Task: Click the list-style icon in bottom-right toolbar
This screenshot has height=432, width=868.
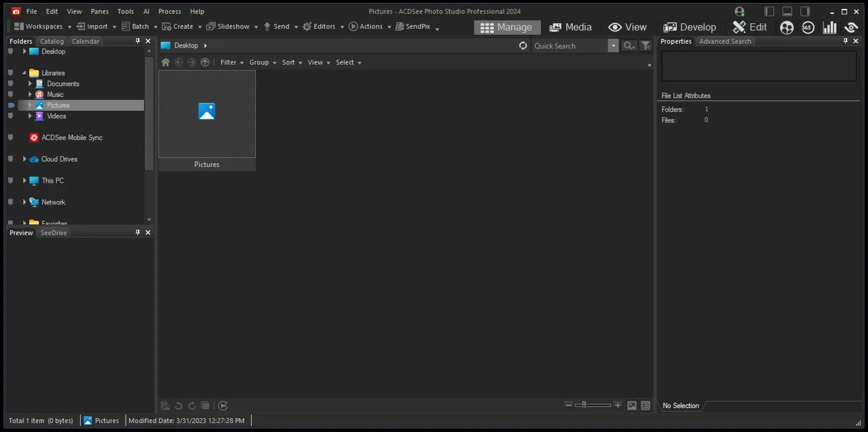Action: [646, 406]
